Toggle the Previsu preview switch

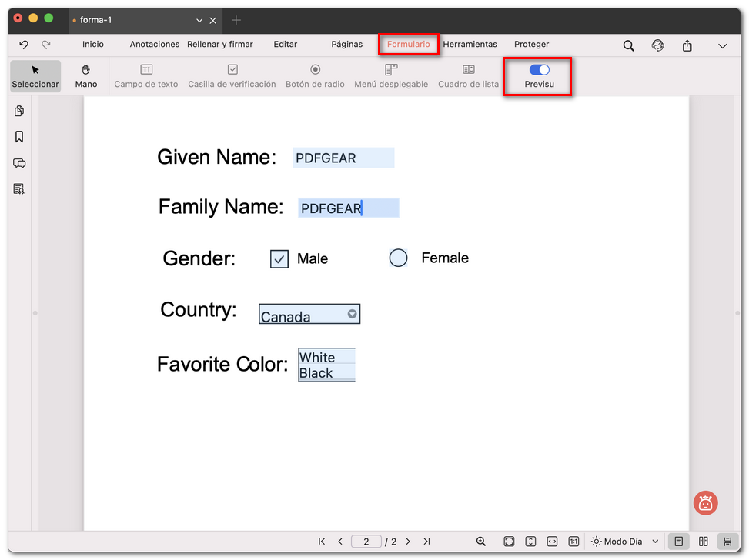[x=539, y=70]
